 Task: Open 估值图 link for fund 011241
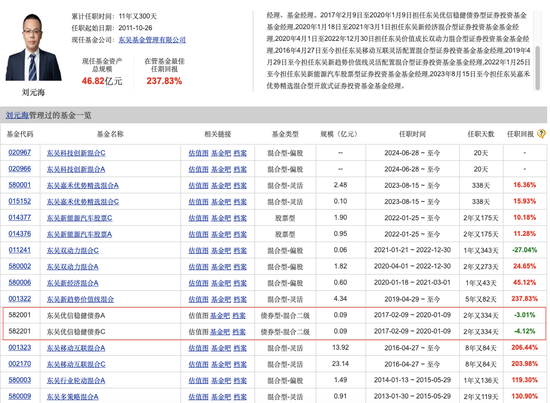pyautogui.click(x=199, y=250)
